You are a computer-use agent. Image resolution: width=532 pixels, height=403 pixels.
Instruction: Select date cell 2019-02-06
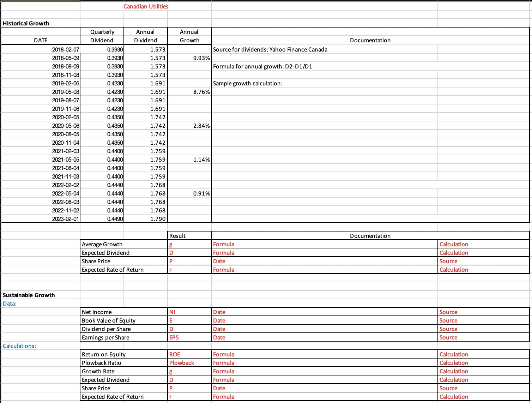tap(41, 83)
